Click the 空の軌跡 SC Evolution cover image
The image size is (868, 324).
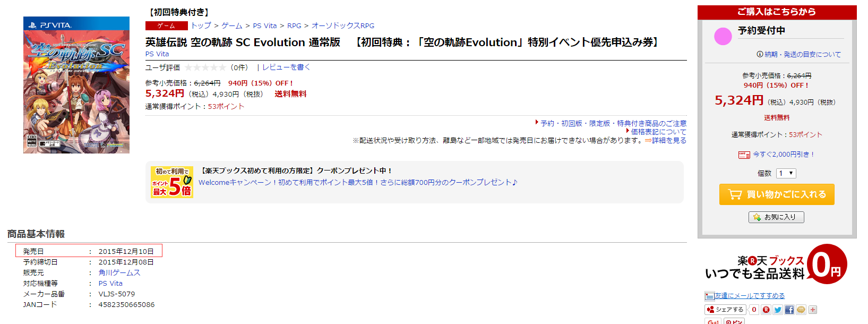coord(76,85)
